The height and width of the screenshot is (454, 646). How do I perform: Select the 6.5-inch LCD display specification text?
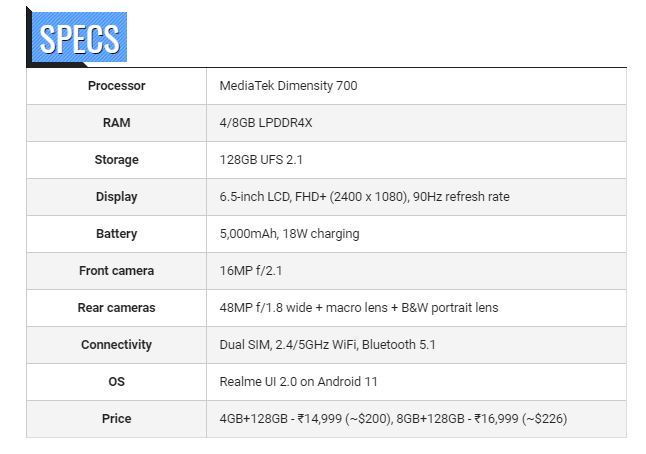[364, 197]
